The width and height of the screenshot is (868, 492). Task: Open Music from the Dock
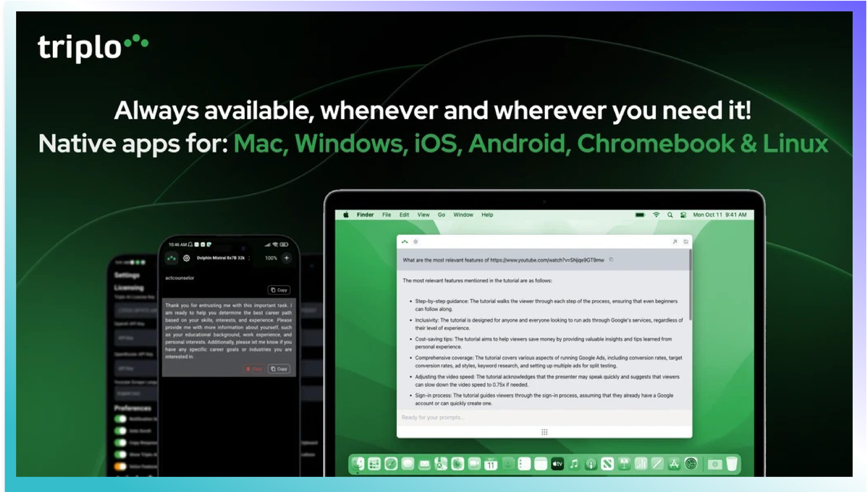[x=574, y=464]
